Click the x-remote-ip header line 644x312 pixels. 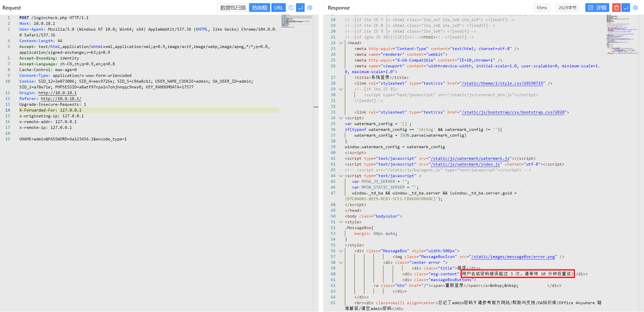click(45, 127)
